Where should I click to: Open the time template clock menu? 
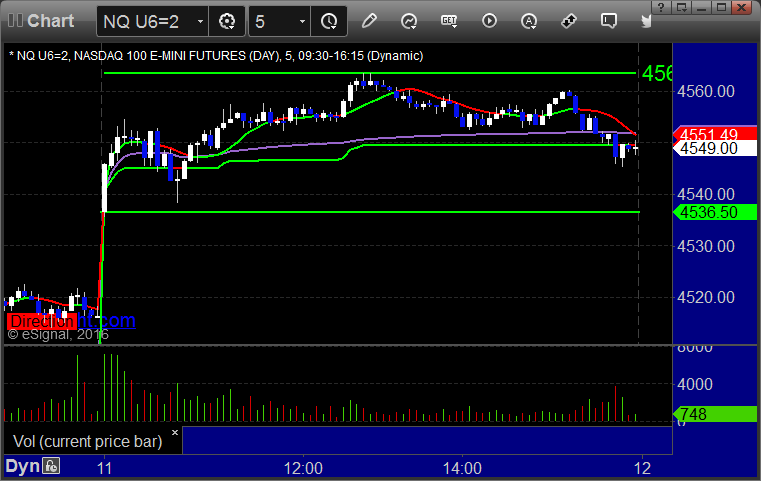click(x=329, y=21)
